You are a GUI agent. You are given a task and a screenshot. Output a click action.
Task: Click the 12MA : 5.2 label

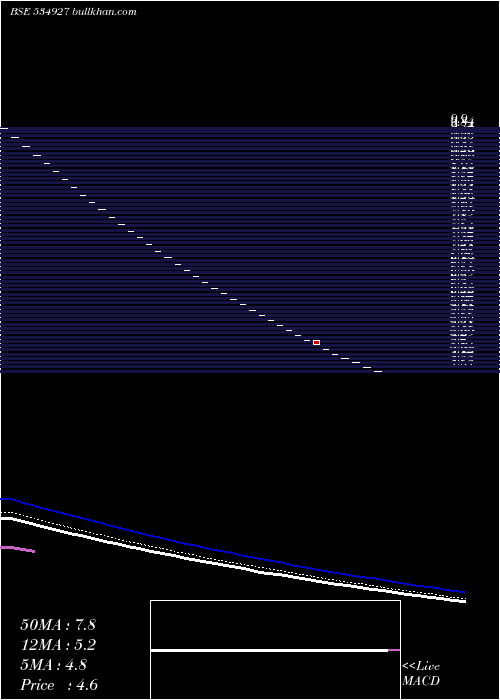[x=58, y=645]
